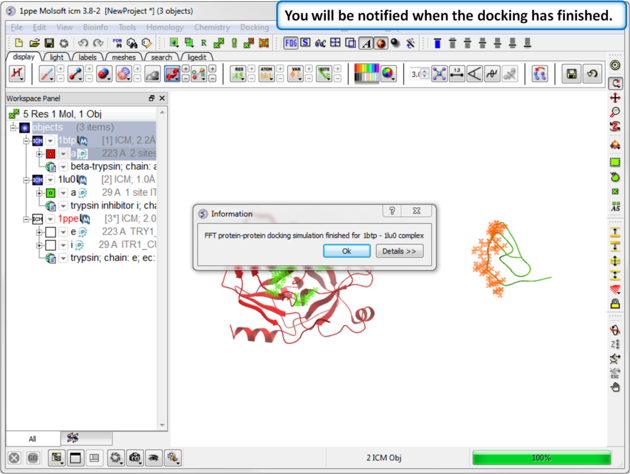This screenshot has width=630, height=474.
Task: Click the angle measurement tool icon
Action: pyautogui.click(x=475, y=74)
